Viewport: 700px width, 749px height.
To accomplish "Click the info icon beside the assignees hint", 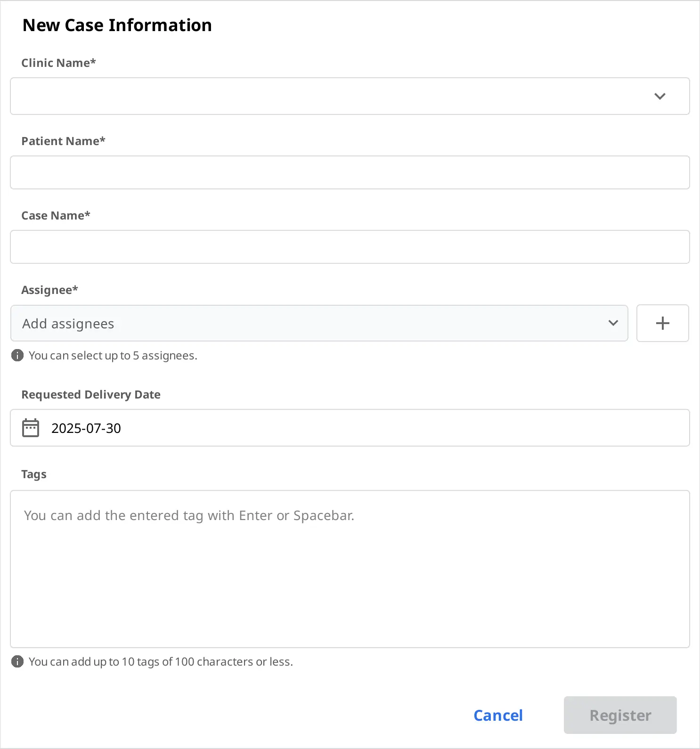I will (17, 355).
